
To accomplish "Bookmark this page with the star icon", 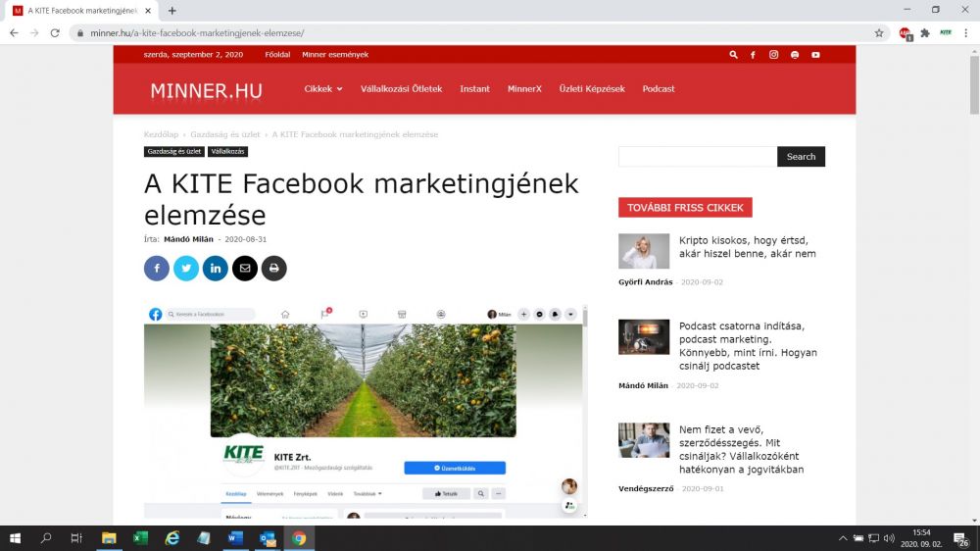I will (879, 33).
